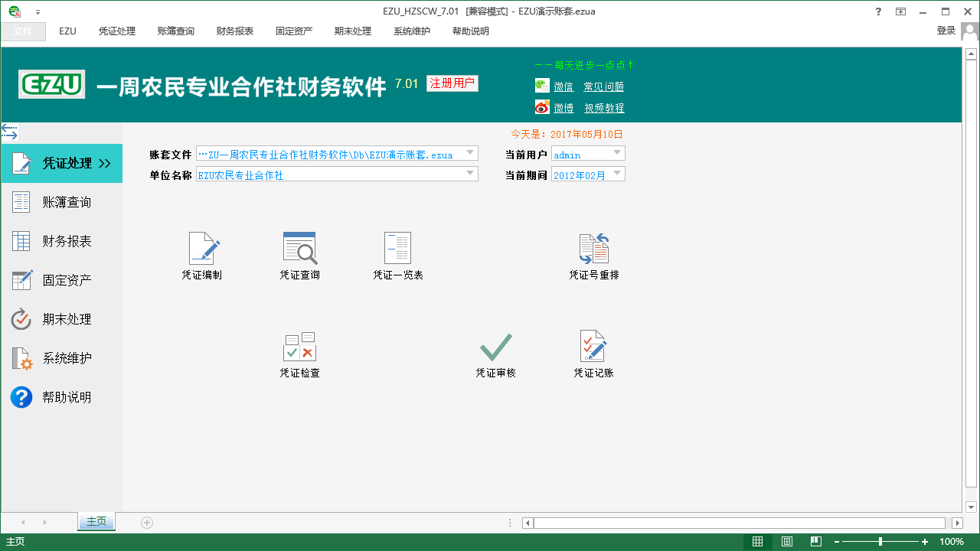980x551 pixels.
Task: Open the 期末处理 ribbon tab
Action: coord(353,31)
